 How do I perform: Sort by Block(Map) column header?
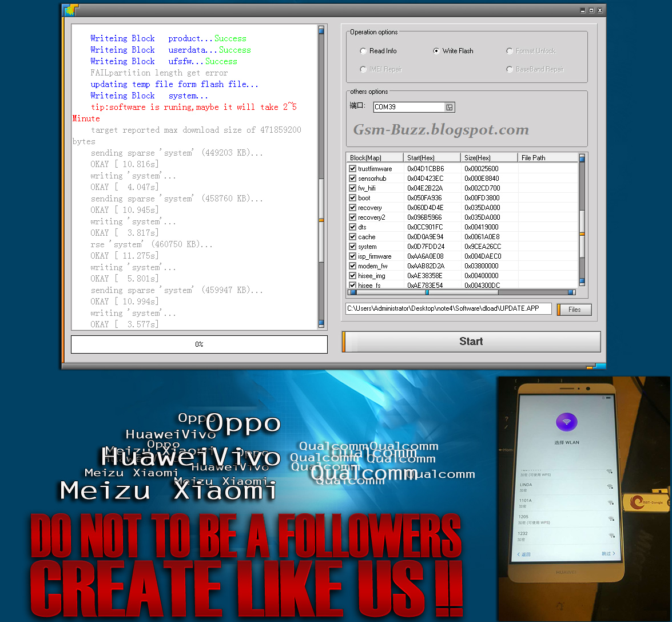[375, 158]
